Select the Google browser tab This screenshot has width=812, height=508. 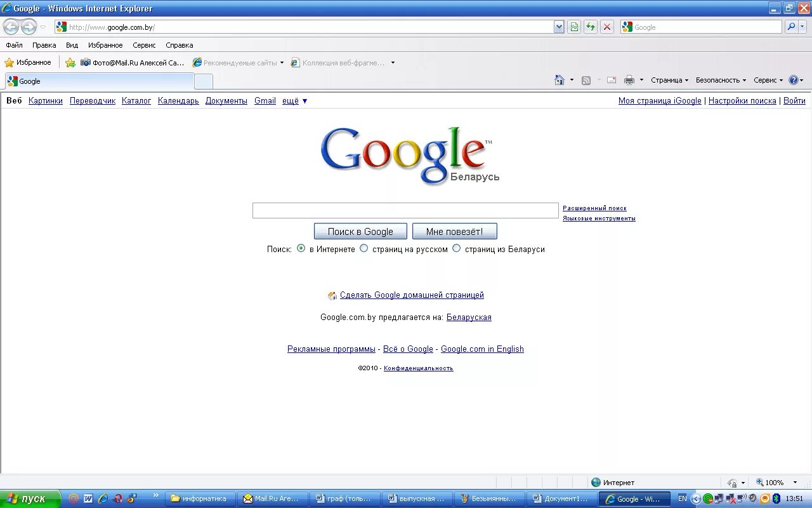click(x=99, y=81)
